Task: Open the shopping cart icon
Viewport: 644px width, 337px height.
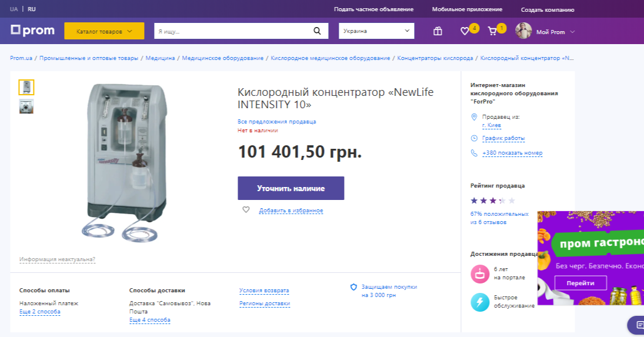Action: point(492,31)
